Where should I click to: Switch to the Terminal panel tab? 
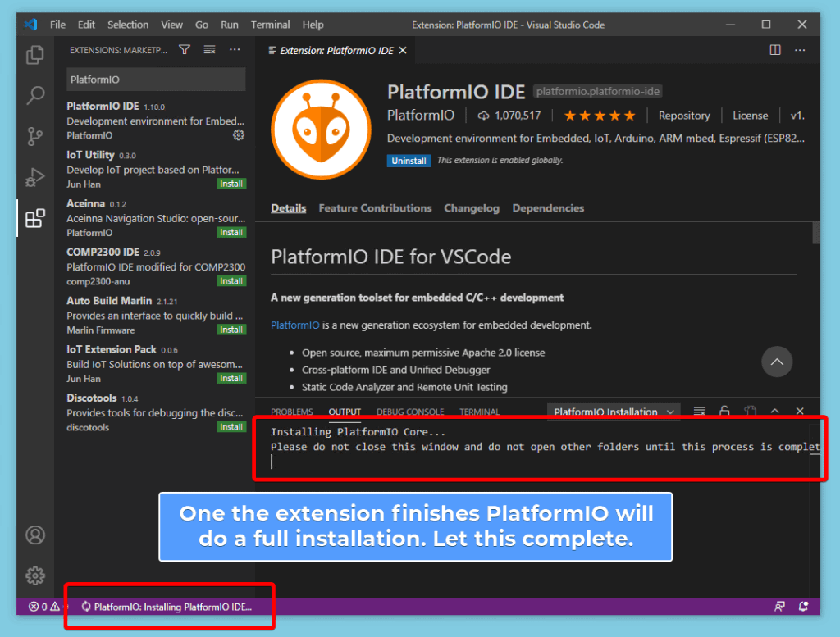click(479, 412)
